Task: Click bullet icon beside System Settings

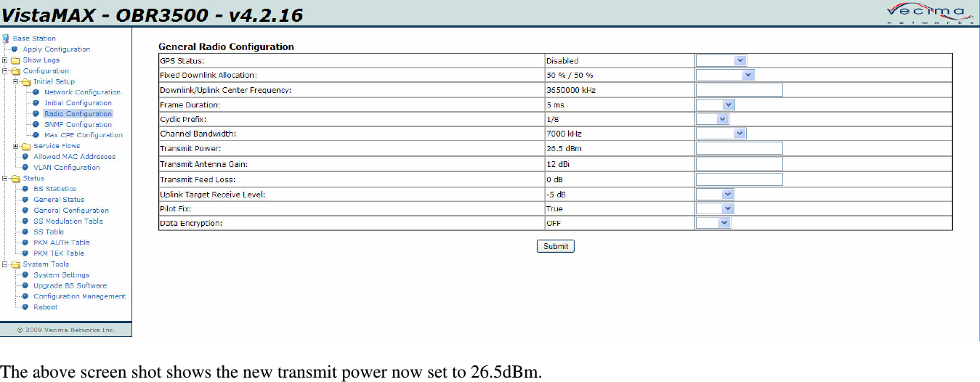Action: pyautogui.click(x=25, y=275)
